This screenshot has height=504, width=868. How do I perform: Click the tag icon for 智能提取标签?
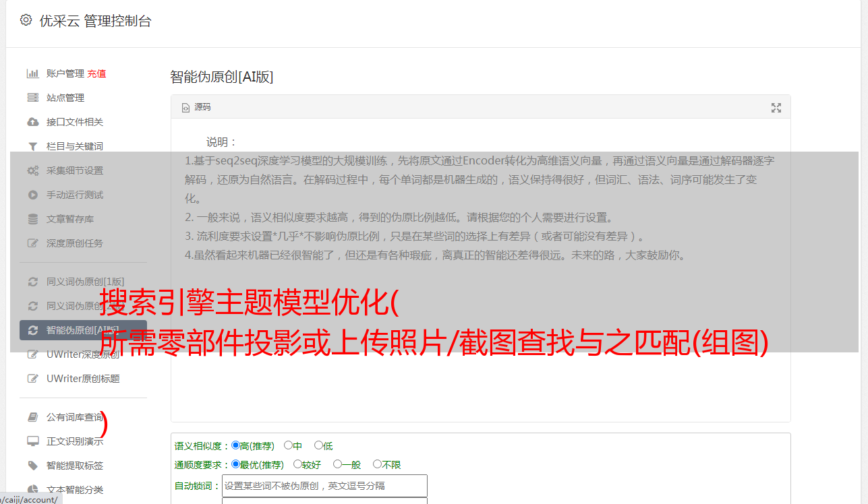pos(32,466)
